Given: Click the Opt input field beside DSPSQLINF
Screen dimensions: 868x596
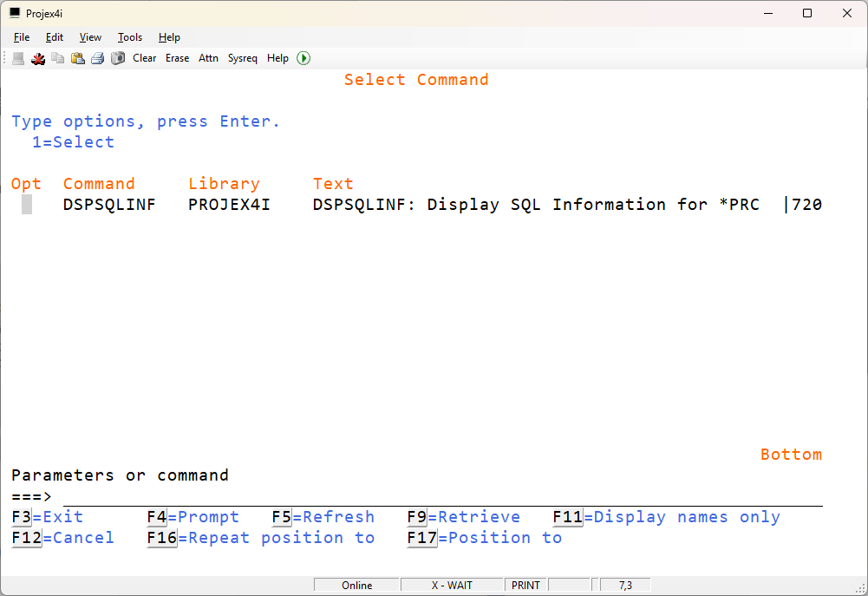Looking at the screenshot, I should (27, 205).
